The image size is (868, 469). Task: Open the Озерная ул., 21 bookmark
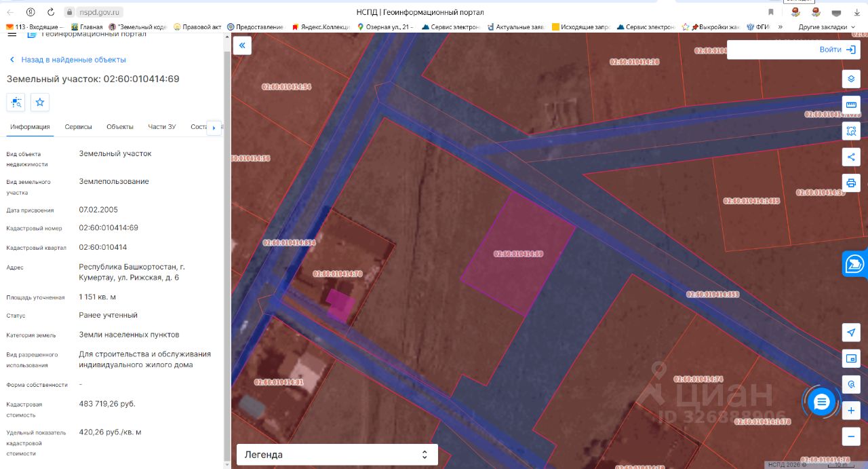[x=385, y=27]
